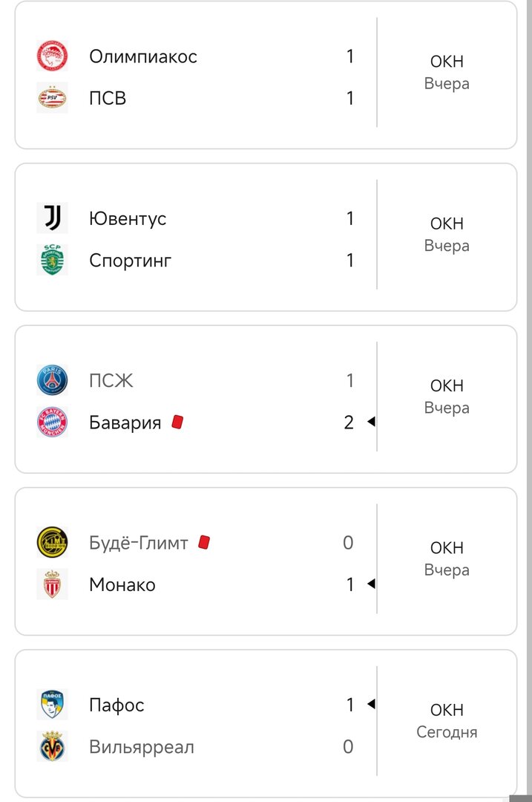Click the Villarreal club crest
Viewport: 532px width, 802px height.
[x=52, y=746]
